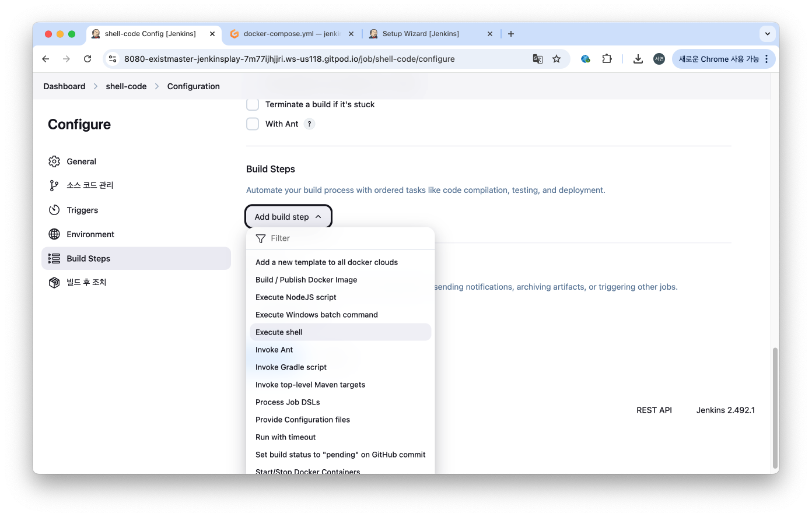The image size is (812, 517).
Task: Open help question mark next to With Ant
Action: (310, 124)
